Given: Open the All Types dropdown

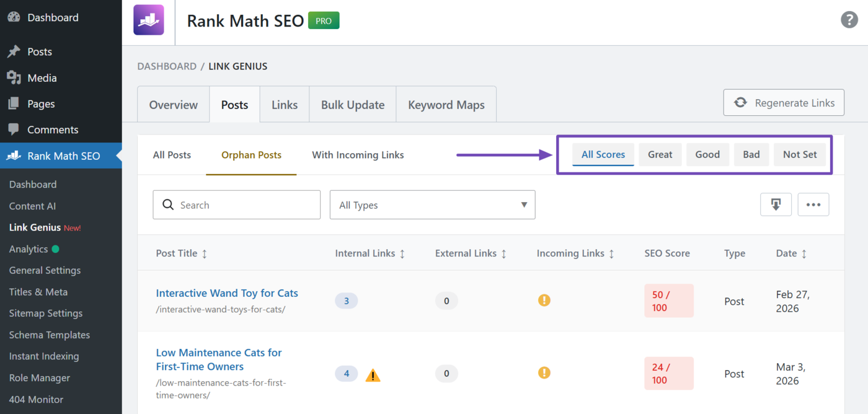Looking at the screenshot, I should [432, 205].
